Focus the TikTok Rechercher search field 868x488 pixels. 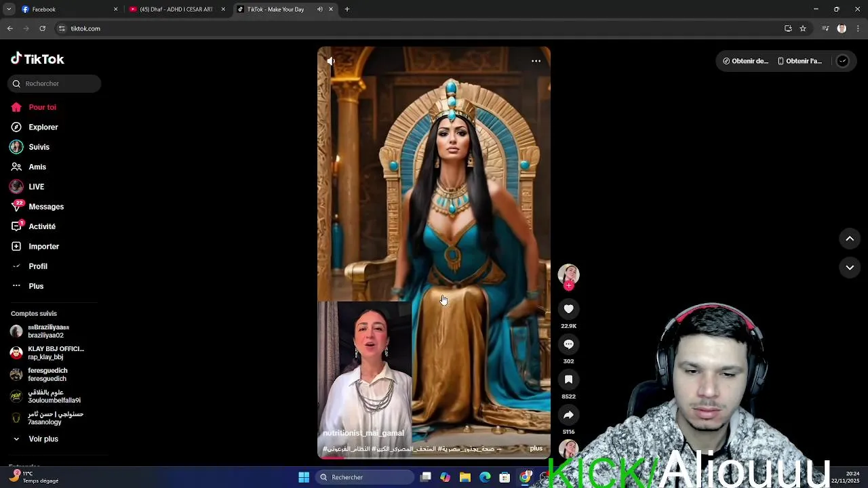pyautogui.click(x=54, y=83)
